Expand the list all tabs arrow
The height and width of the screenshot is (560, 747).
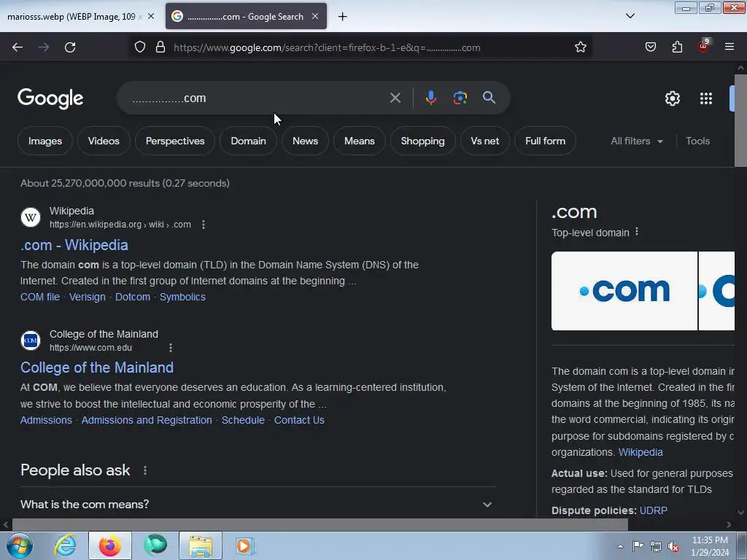point(630,16)
